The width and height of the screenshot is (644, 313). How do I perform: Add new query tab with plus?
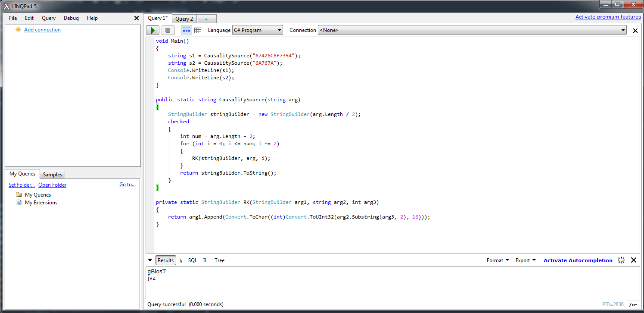[206, 19]
